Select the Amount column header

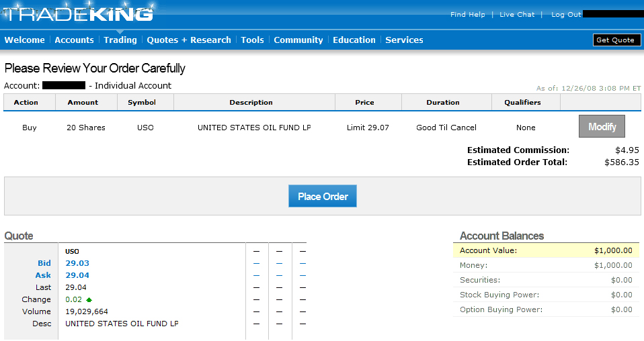(83, 102)
